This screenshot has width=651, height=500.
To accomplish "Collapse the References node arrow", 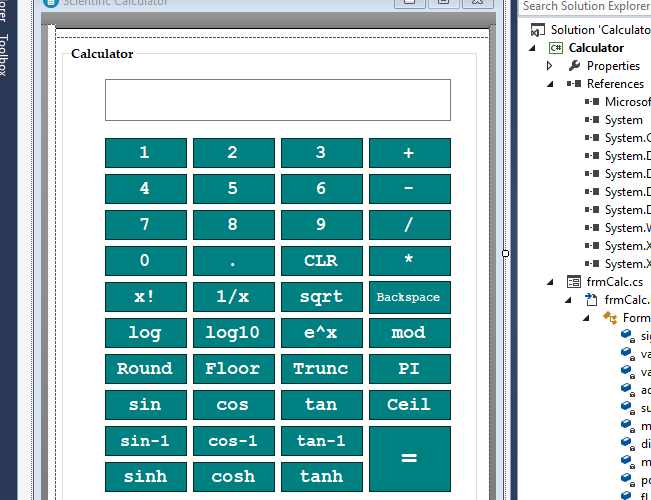I will [x=551, y=84].
